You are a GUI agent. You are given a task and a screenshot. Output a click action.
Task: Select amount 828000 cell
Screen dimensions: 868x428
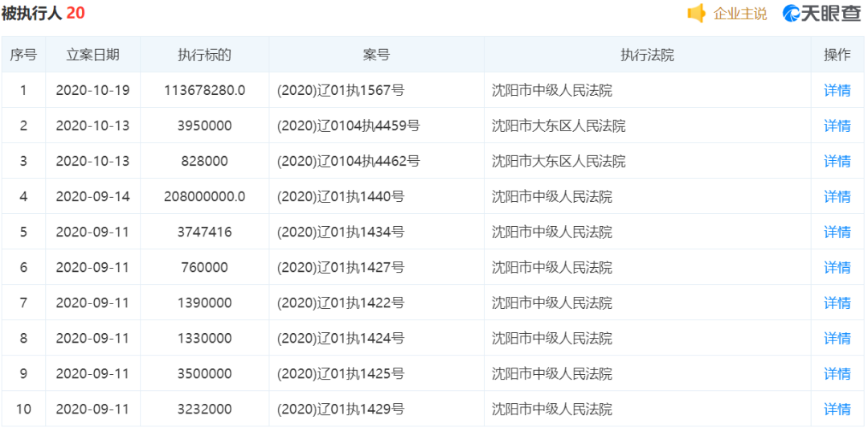(204, 162)
